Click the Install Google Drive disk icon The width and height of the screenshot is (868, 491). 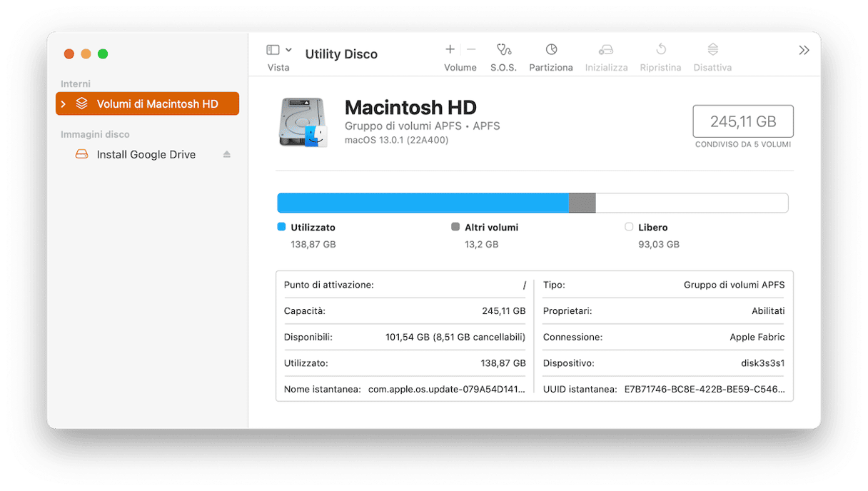tap(82, 154)
